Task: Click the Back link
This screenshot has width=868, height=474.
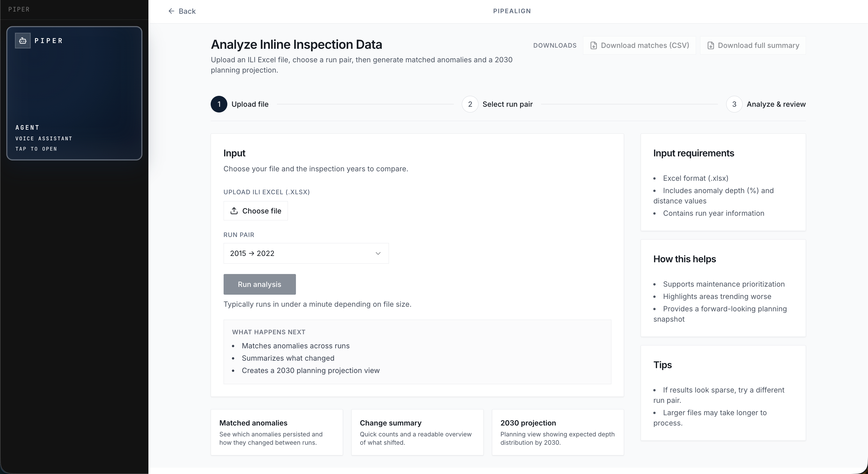Action: click(x=187, y=11)
